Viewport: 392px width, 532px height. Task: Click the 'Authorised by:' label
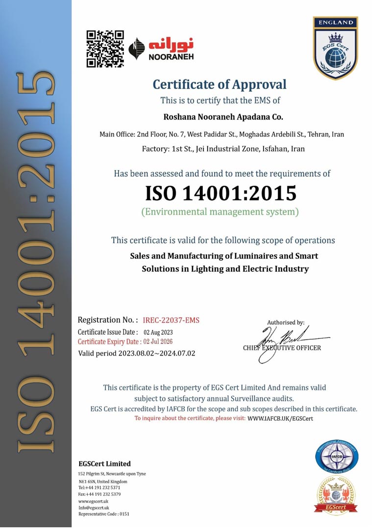286,323
